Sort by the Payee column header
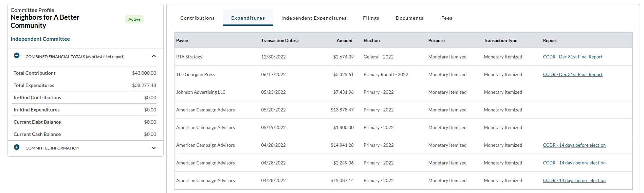Screen dimensions: 644x193 pos(182,40)
